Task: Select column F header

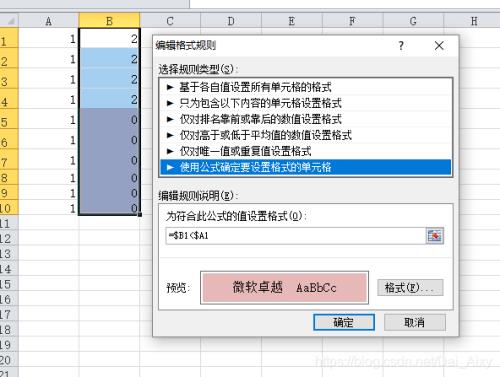Action: tap(353, 21)
